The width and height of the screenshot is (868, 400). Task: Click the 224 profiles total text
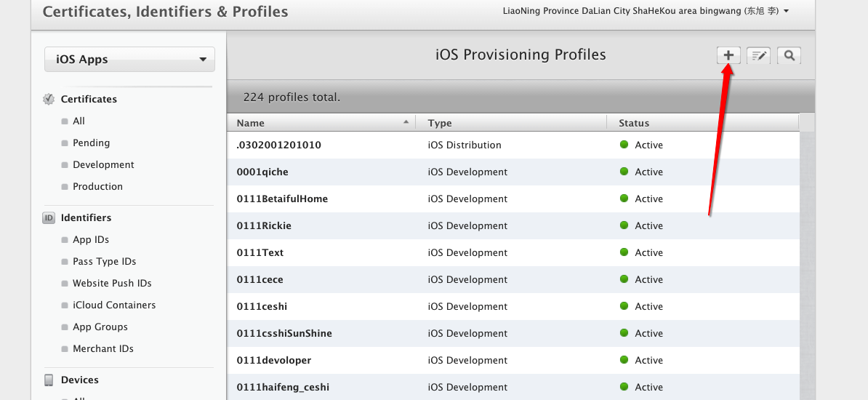(292, 97)
